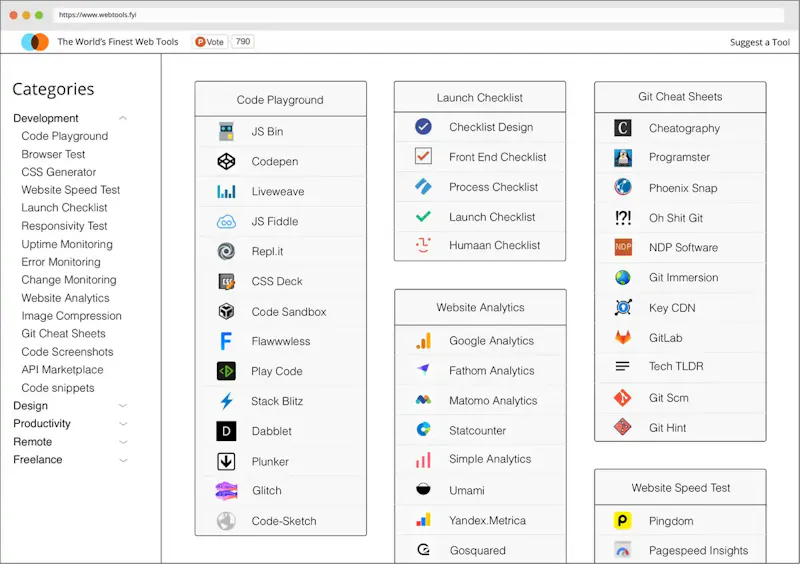Click Suggest a Tool link
The height and width of the screenshot is (564, 800).
click(760, 42)
